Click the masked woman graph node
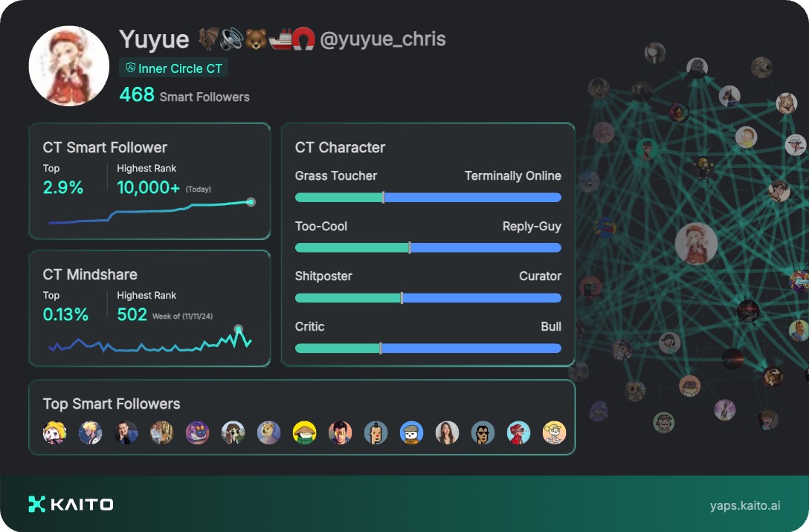 (x=655, y=53)
